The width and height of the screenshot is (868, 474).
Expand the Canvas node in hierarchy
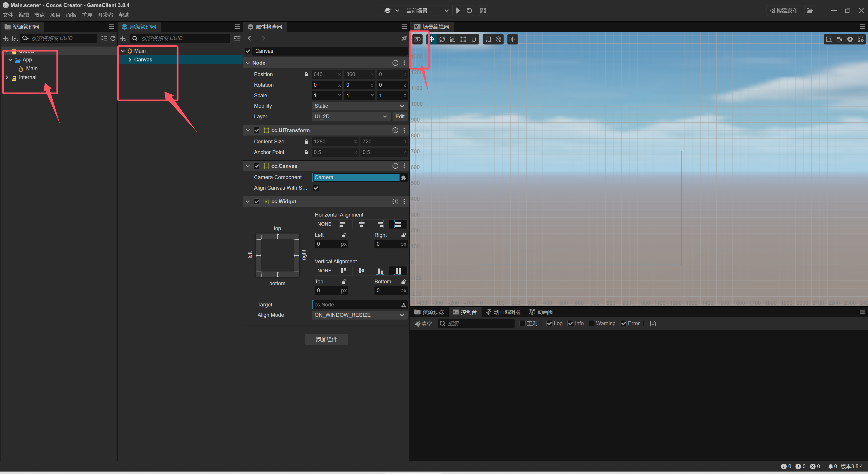[x=130, y=60]
